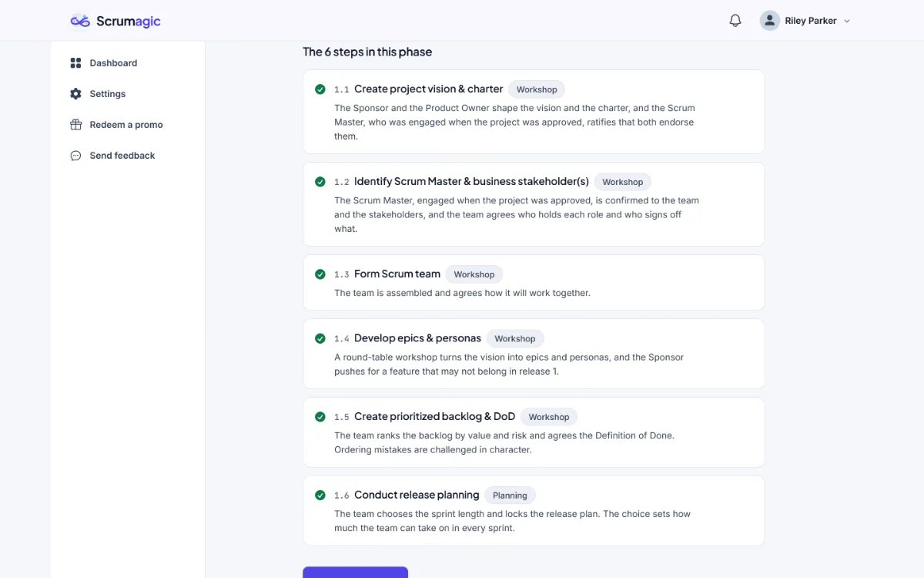The image size is (924, 578).
Task: Click the Workshop tag on Develop epics & personas
Action: click(x=515, y=338)
